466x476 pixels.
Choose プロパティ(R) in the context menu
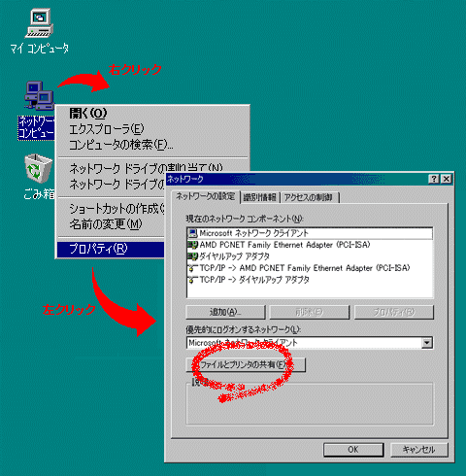point(111,249)
